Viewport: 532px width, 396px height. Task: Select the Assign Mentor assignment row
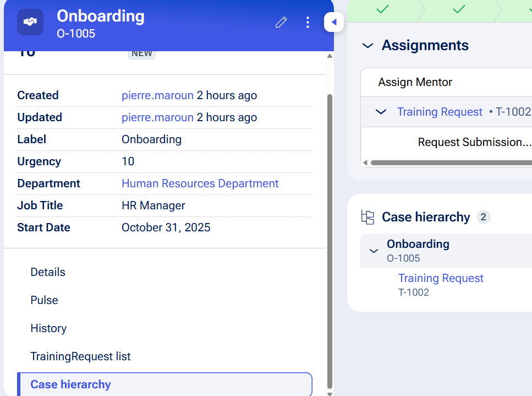click(x=415, y=82)
